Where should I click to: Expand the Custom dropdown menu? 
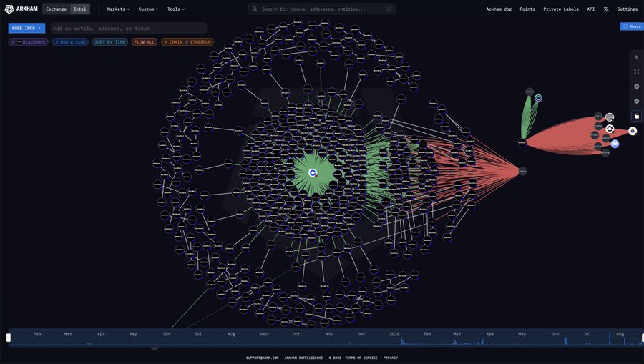pos(148,9)
